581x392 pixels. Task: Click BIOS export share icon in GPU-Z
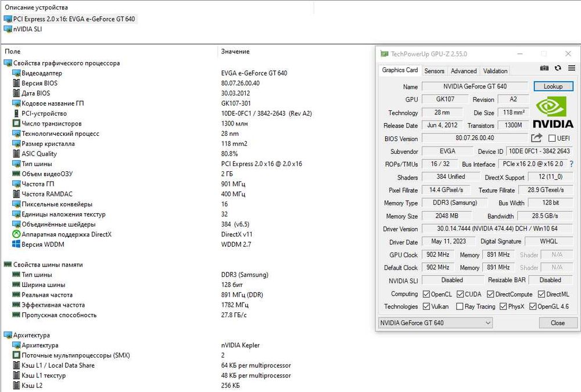click(x=536, y=138)
